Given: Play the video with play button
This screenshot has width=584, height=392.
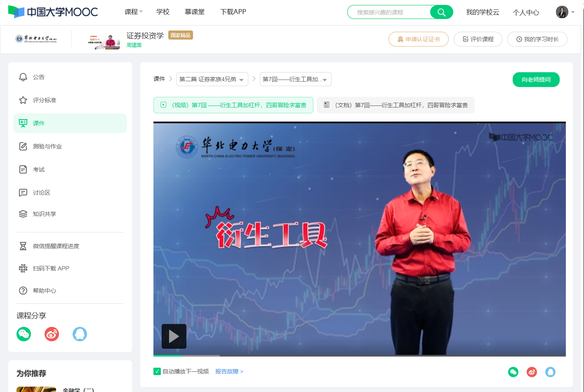Looking at the screenshot, I should [x=174, y=336].
